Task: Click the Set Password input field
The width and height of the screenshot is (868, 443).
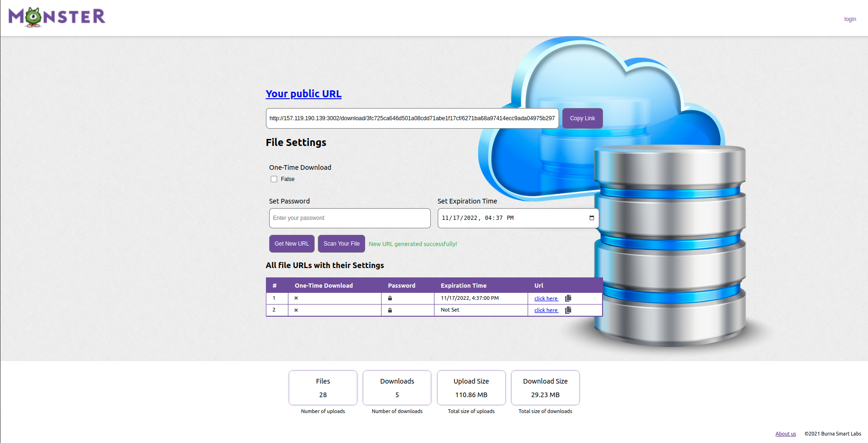Action: pos(350,218)
